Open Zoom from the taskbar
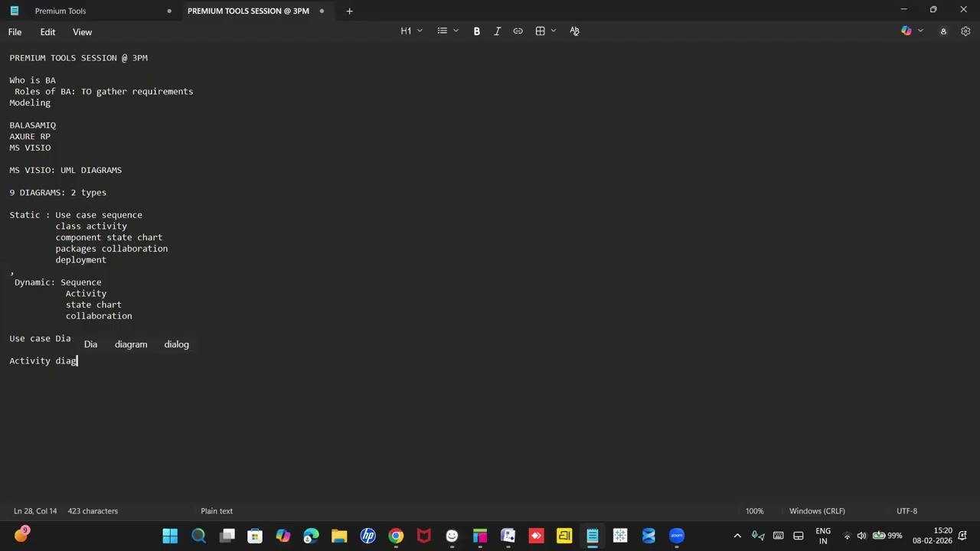Viewport: 980px width, 551px height. click(x=677, y=536)
